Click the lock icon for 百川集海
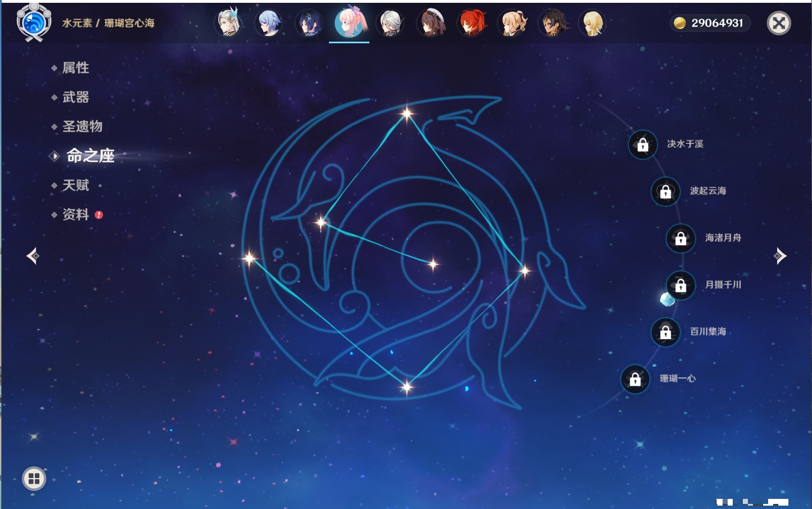The height and width of the screenshot is (509, 812). tap(666, 332)
